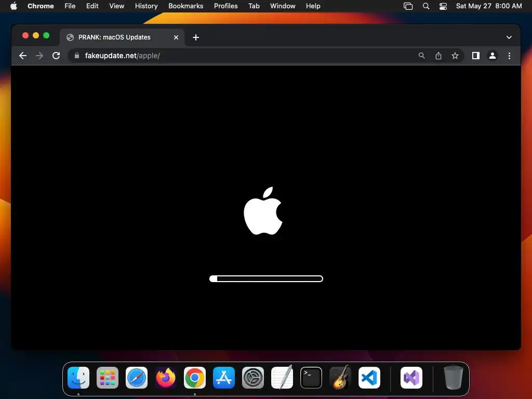The width and height of the screenshot is (532, 399).
Task: Open Visual Studio from the Dock
Action: [x=411, y=378]
